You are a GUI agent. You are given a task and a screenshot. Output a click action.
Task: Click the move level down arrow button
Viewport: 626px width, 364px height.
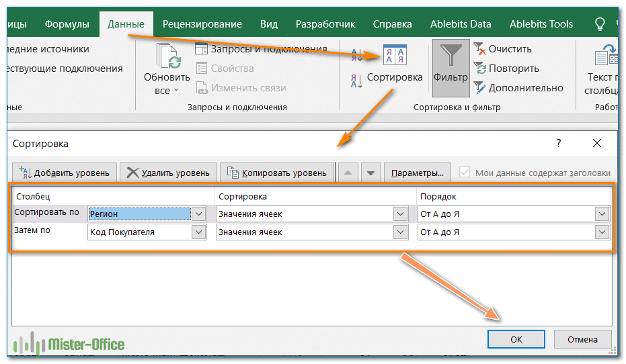370,173
